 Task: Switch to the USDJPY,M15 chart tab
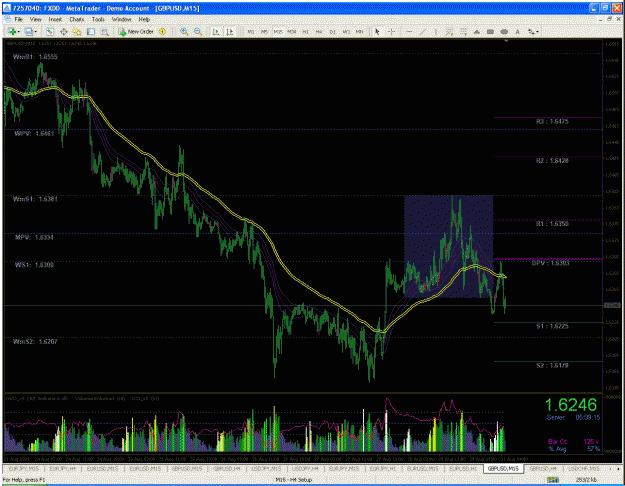click(266, 468)
